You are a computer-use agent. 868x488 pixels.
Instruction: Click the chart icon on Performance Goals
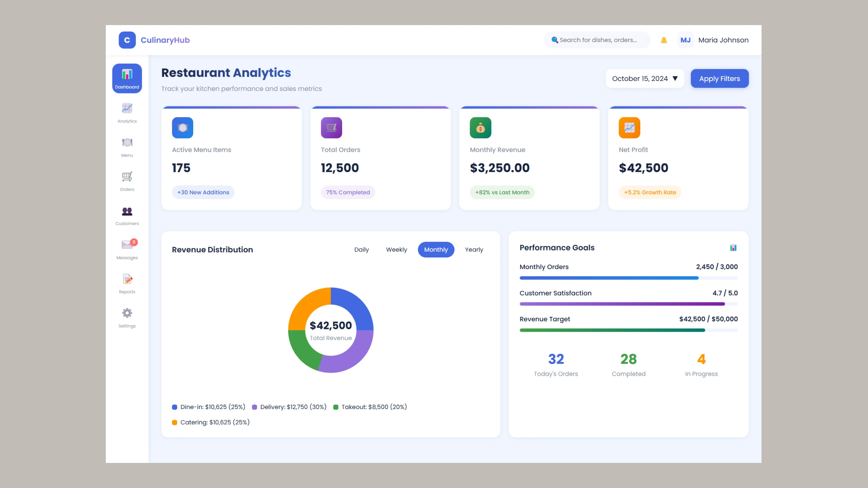click(733, 248)
